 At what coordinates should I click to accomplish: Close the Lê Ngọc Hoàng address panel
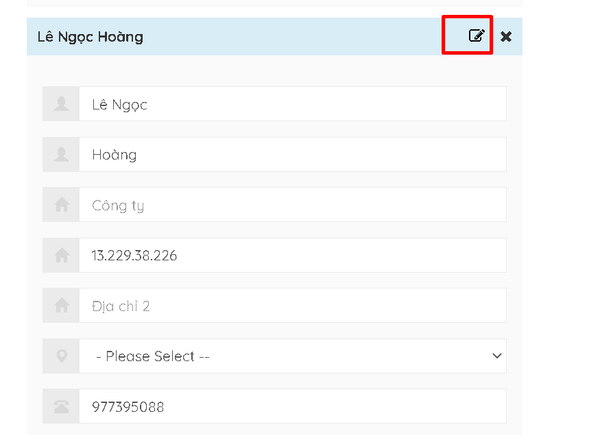(x=506, y=37)
